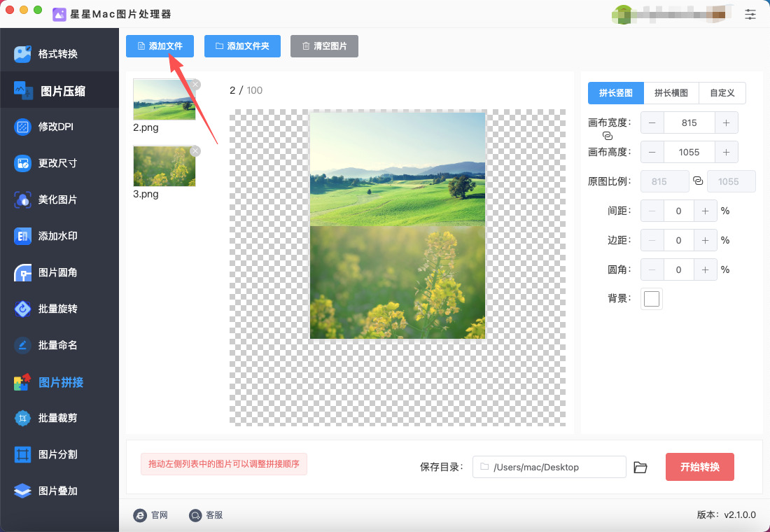Image resolution: width=770 pixels, height=532 pixels.
Task: Increase 圆角 corner radius percentage
Action: [705, 269]
